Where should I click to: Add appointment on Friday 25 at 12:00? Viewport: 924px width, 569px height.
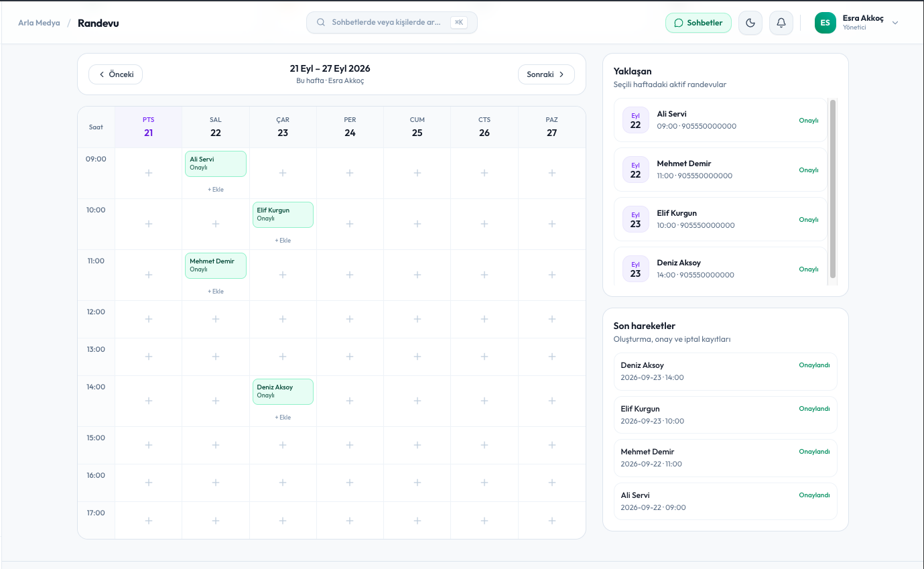pyautogui.click(x=417, y=319)
